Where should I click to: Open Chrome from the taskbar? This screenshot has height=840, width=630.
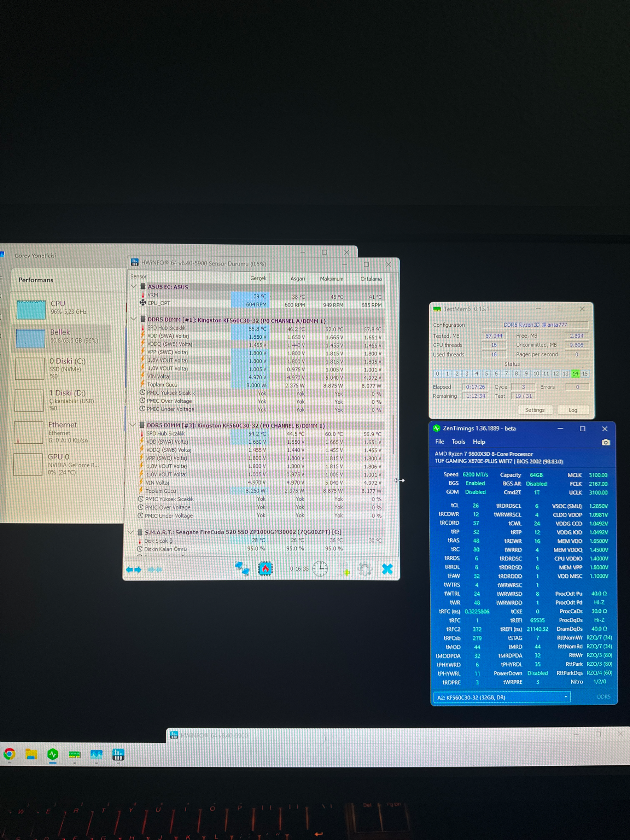point(9,754)
